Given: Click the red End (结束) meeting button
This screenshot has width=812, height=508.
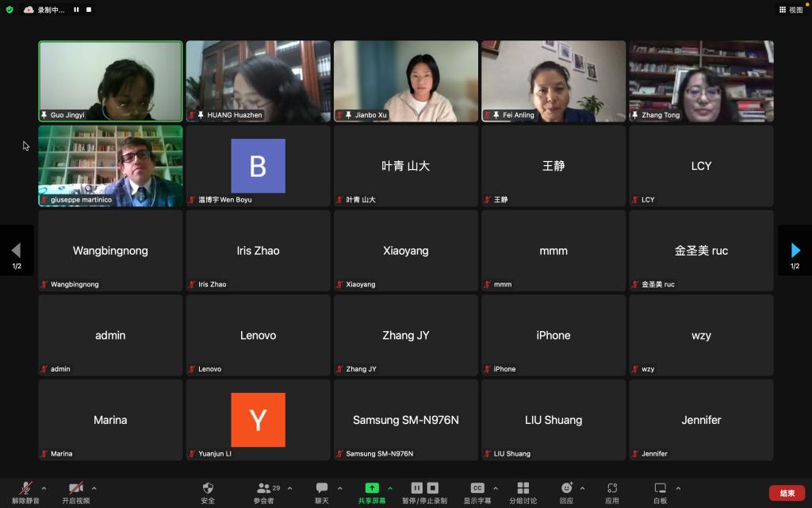Looking at the screenshot, I should 787,493.
